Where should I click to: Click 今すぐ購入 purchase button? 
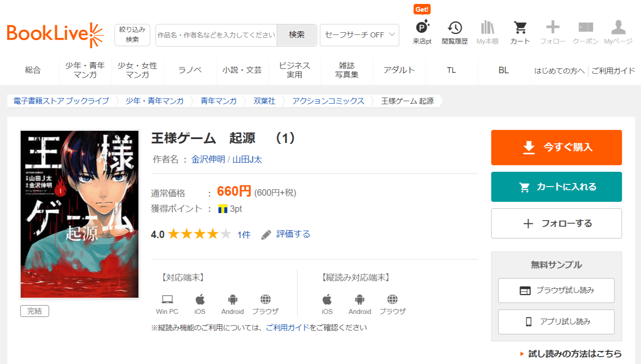coord(556,147)
